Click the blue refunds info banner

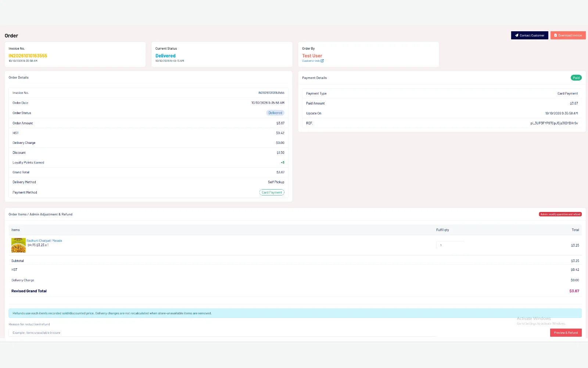click(x=295, y=313)
